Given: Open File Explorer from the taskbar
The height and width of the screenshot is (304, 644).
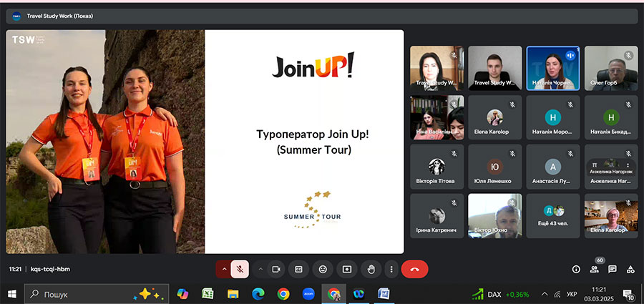Looking at the screenshot, I should pyautogui.click(x=233, y=294).
